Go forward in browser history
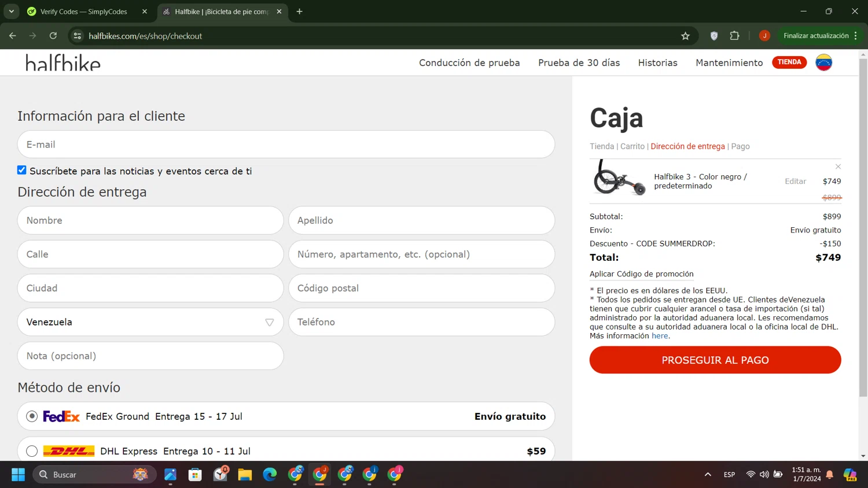Screen dimensions: 868x488 33,36
